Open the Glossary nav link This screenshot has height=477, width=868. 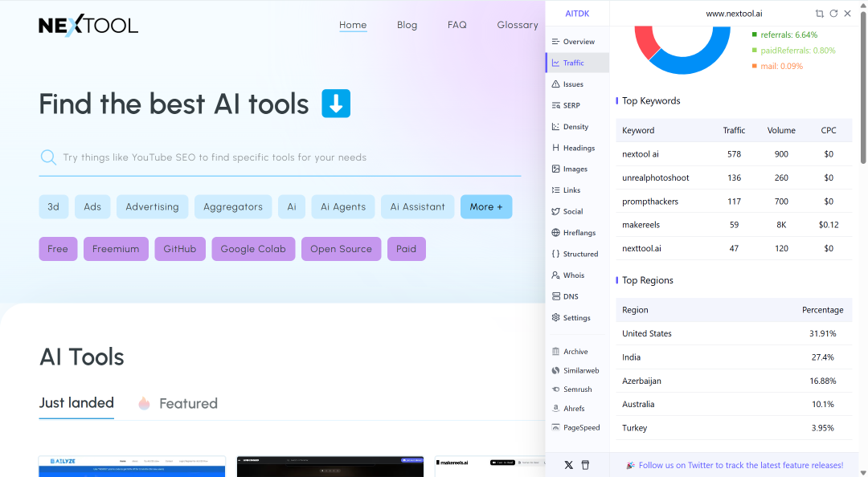point(517,25)
